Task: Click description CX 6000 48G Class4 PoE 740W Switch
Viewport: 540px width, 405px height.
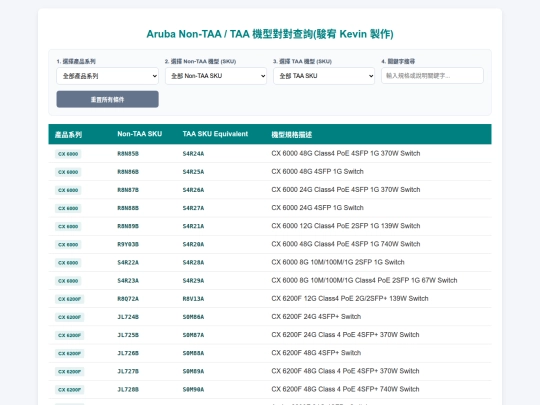Action: 346,244
